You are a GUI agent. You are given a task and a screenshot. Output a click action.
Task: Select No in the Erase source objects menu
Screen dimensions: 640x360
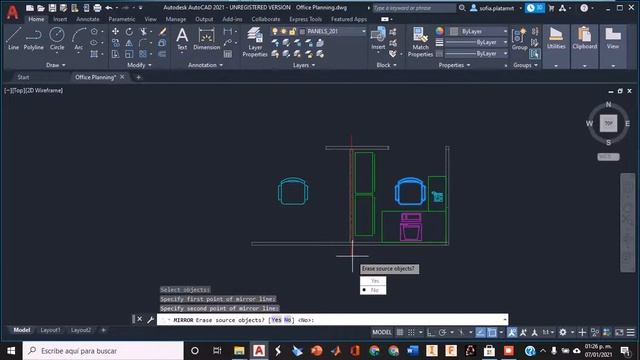pos(373,290)
